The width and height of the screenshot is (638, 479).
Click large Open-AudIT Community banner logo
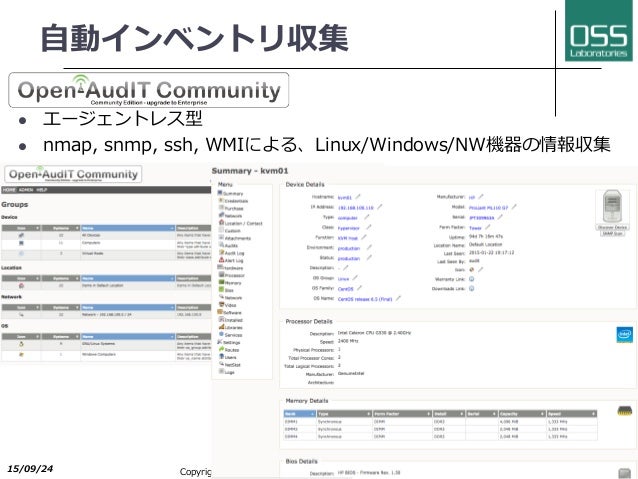[149, 90]
